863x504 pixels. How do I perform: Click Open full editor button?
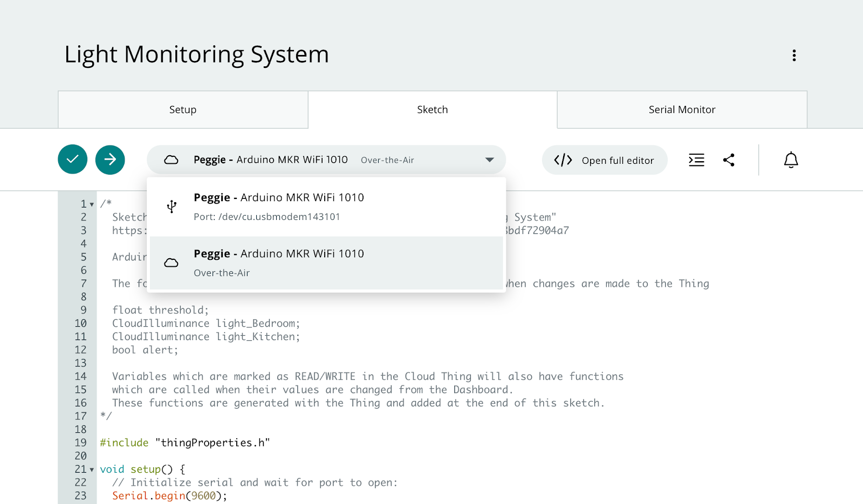[605, 160]
